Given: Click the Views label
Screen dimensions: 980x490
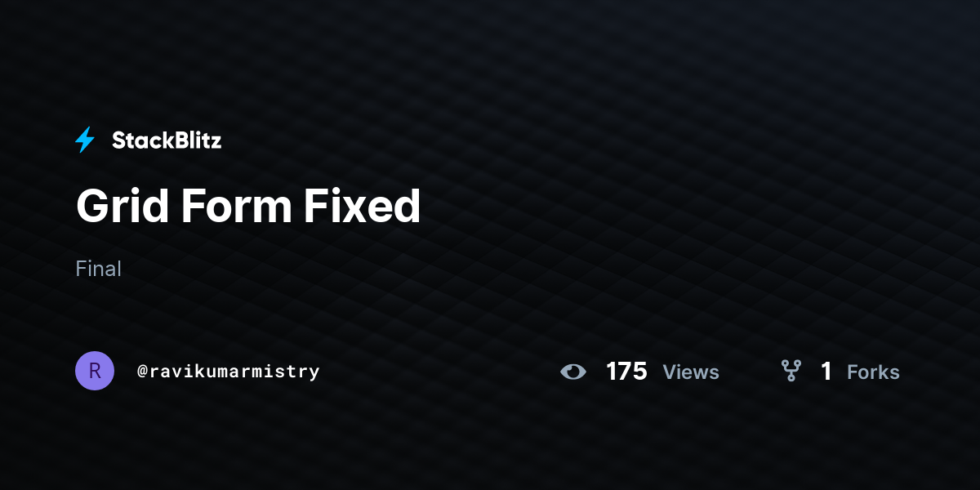Looking at the screenshot, I should point(691,372).
